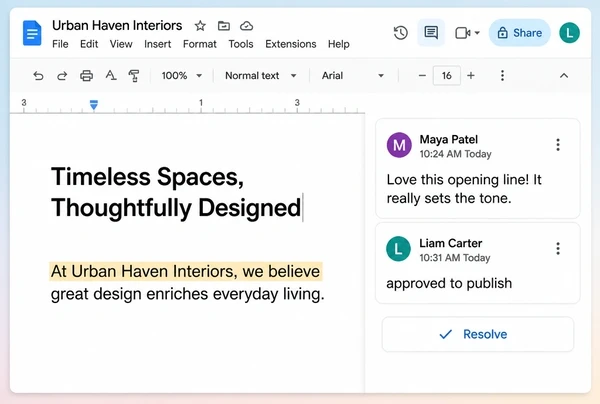Open the 100% zoom dropdown
Screen dimensions: 600x404
(181, 76)
